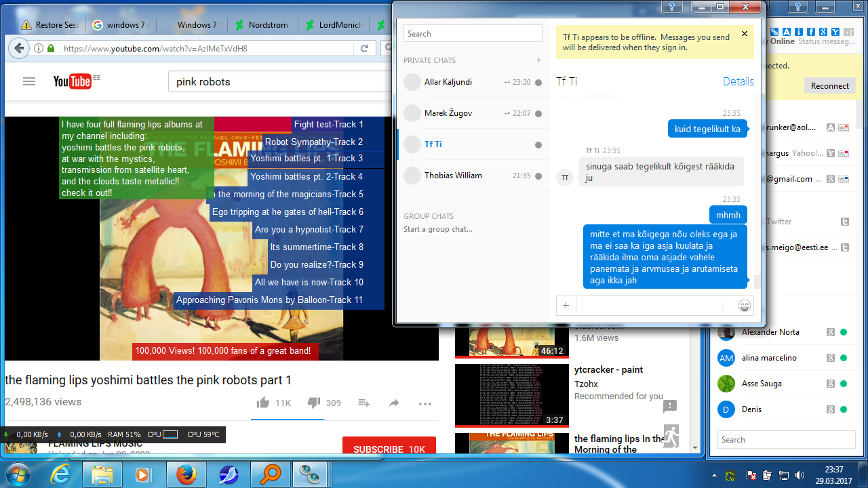Click the Facebook account icon in messenger
The width and height of the screenshot is (868, 488).
pyautogui.click(x=810, y=32)
